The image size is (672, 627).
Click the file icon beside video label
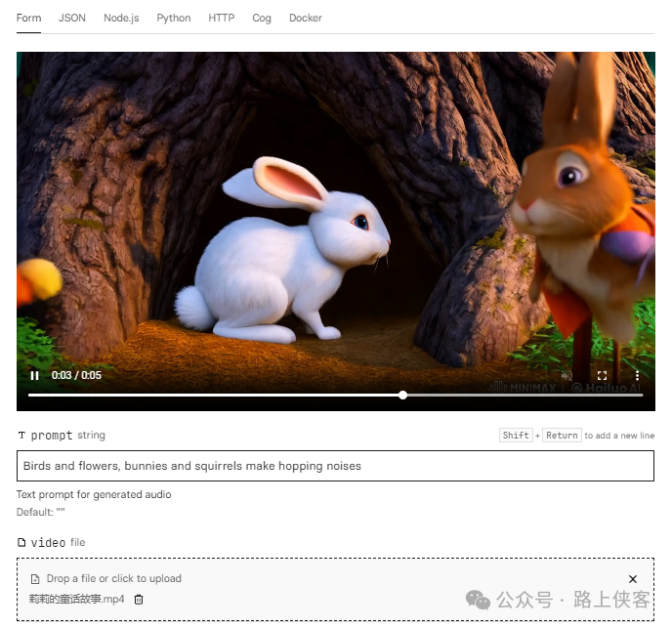21,543
